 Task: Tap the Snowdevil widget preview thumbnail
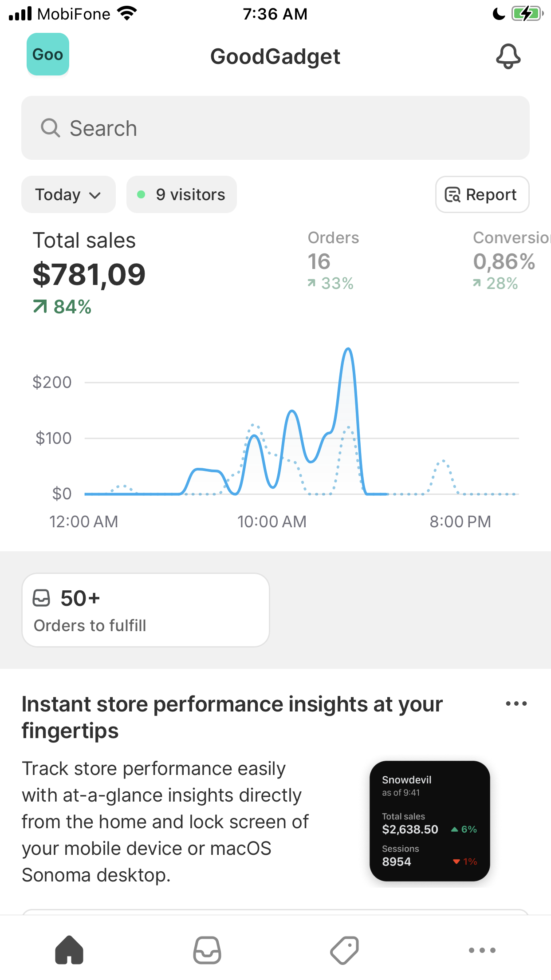click(x=430, y=821)
